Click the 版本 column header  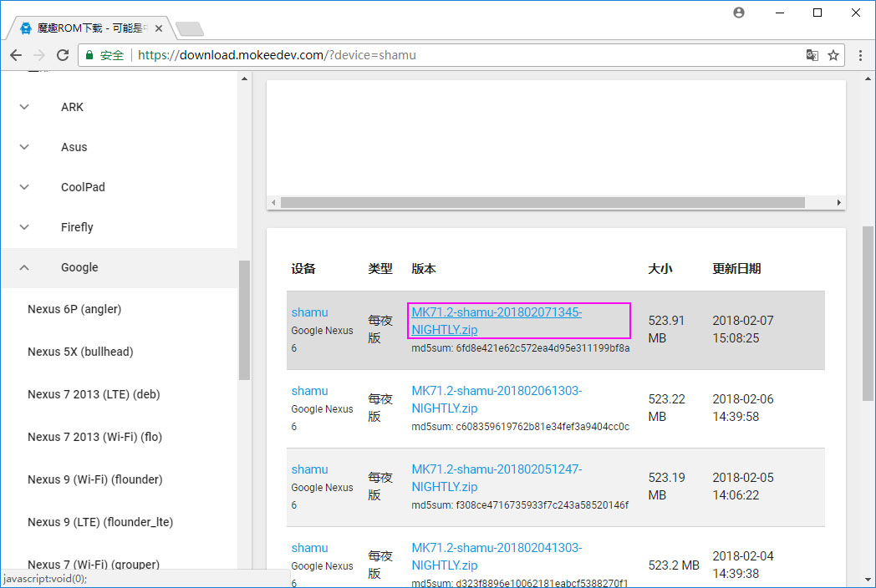(x=424, y=269)
